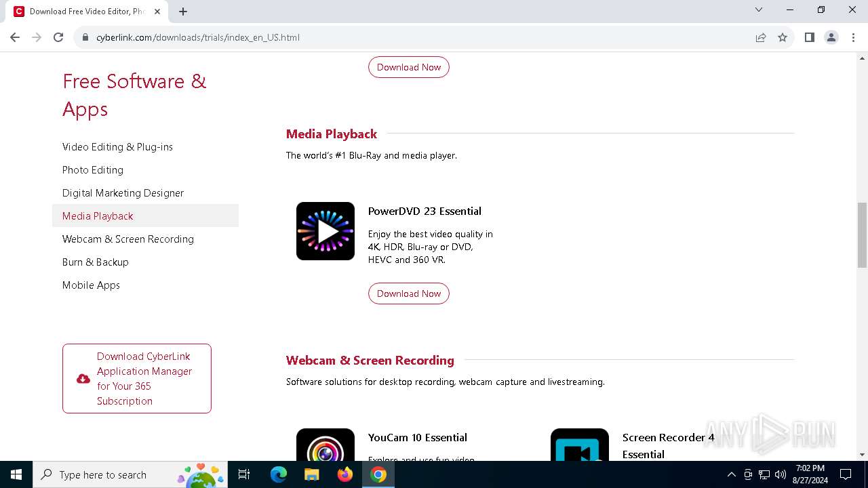Select Video Editing & Plug-ins in sidebar
The width and height of the screenshot is (868, 488).
click(x=117, y=147)
